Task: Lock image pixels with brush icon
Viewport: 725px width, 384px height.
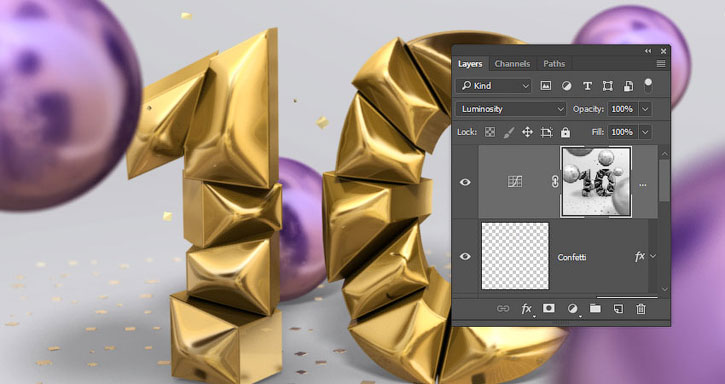Action: coord(508,132)
